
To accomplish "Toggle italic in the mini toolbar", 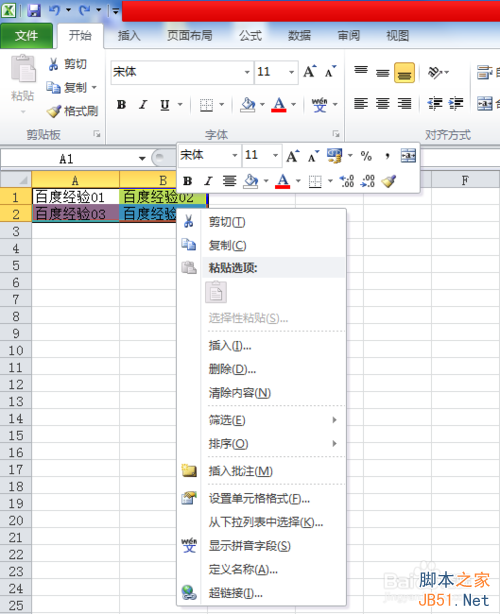I will pos(208,181).
